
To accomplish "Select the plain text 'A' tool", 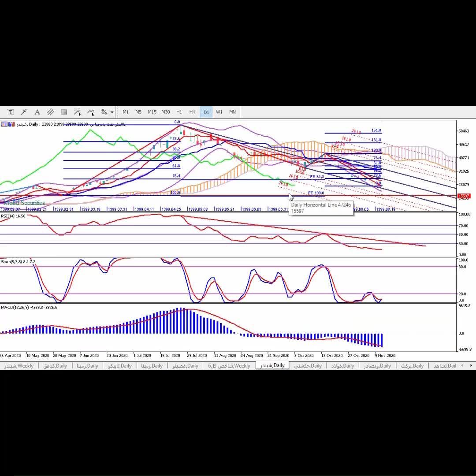I will (37, 112).
